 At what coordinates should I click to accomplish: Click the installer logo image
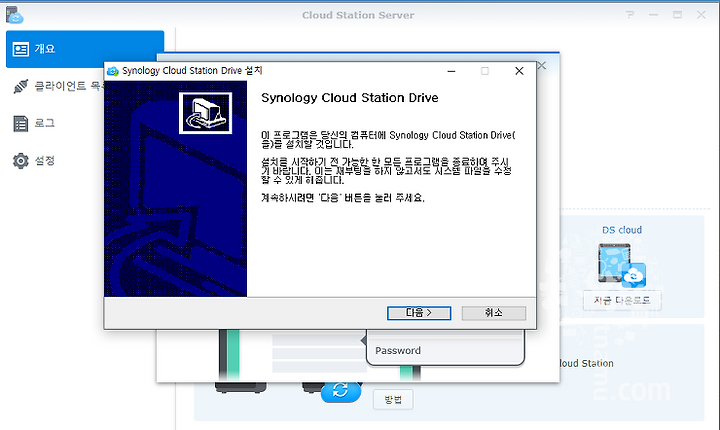(205, 113)
